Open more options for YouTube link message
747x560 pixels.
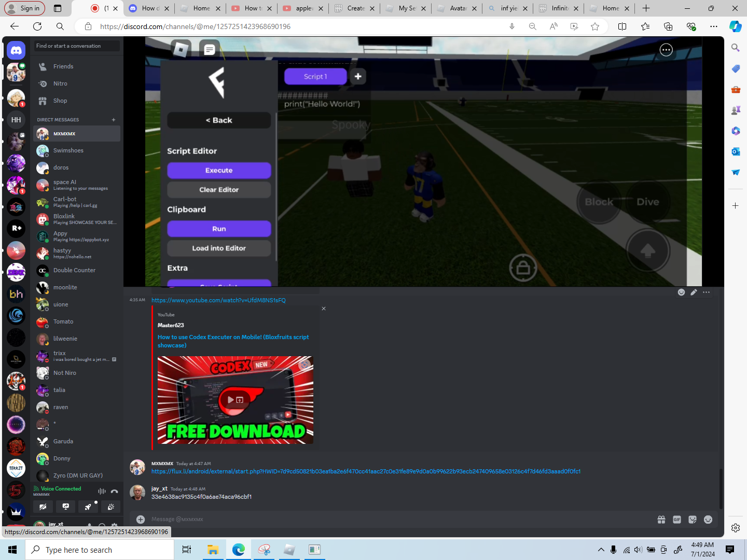pyautogui.click(x=706, y=292)
